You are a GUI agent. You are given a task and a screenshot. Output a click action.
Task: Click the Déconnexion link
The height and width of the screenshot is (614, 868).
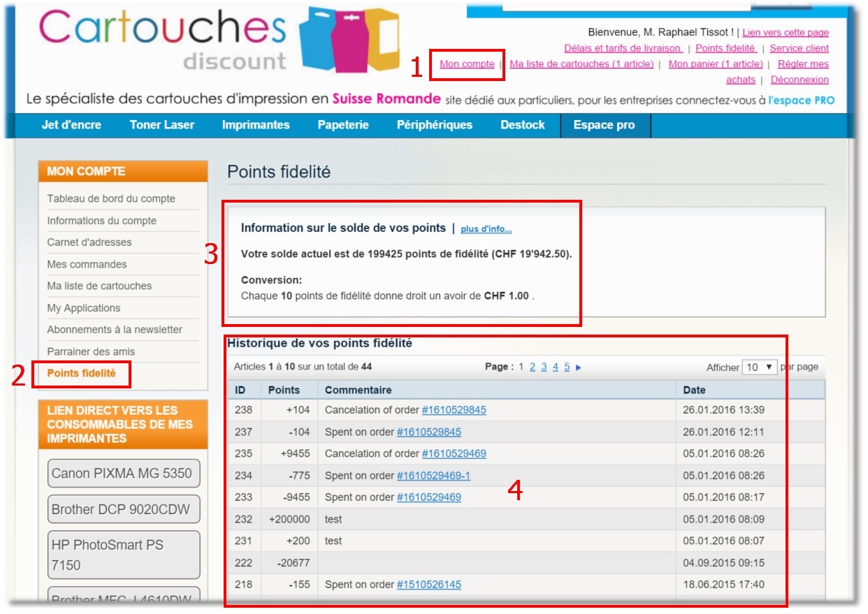800,80
